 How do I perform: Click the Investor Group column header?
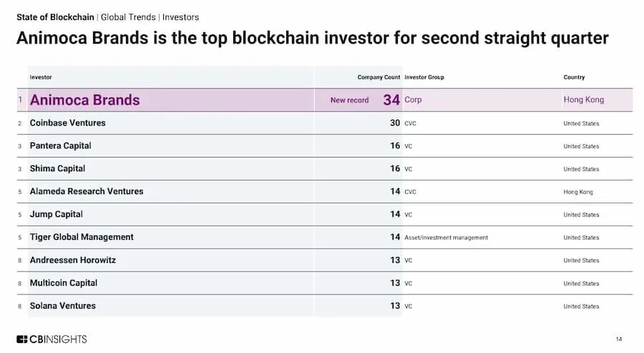424,77
